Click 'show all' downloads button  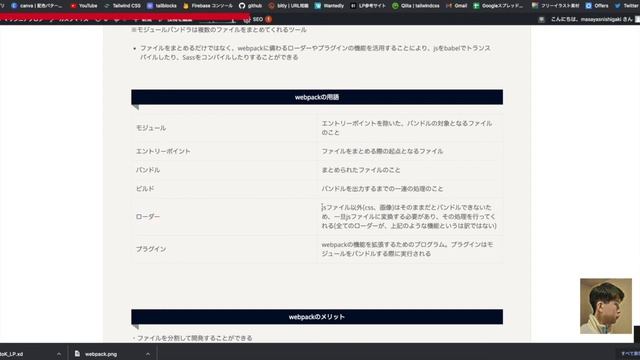[x=630, y=353]
